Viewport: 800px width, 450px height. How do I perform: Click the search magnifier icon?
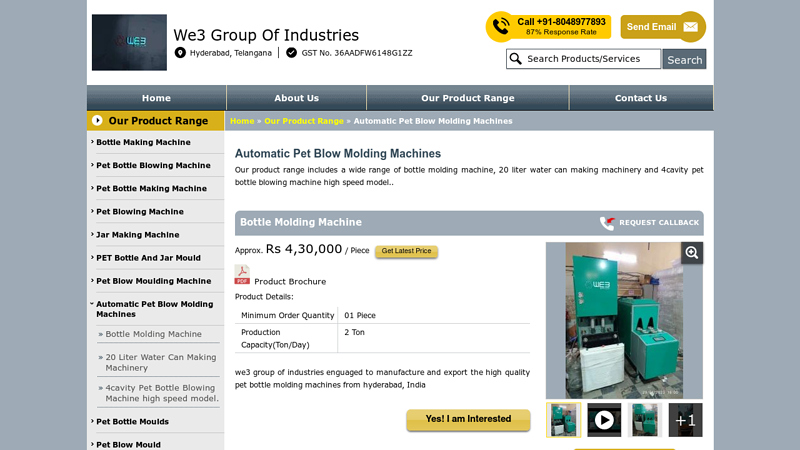(x=516, y=59)
